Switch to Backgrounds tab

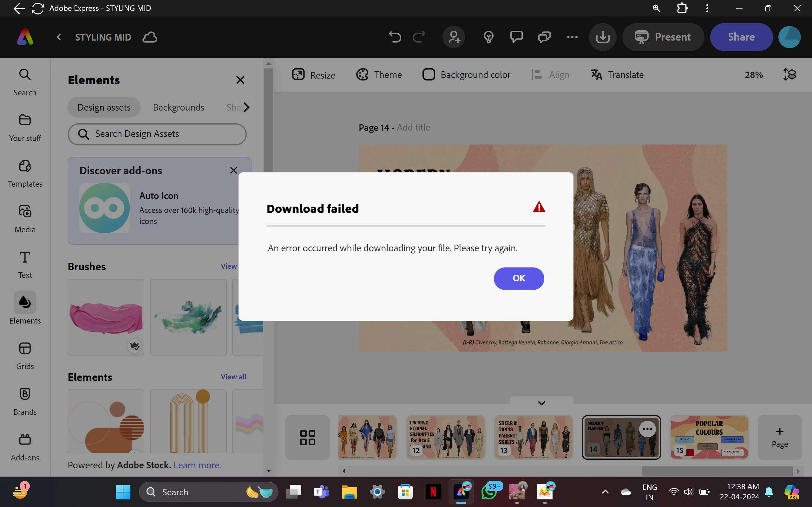pos(179,107)
